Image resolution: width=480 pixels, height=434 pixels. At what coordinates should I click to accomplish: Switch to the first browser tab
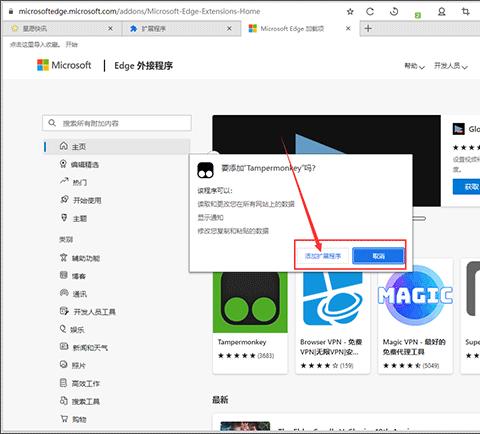pyautogui.click(x=62, y=29)
